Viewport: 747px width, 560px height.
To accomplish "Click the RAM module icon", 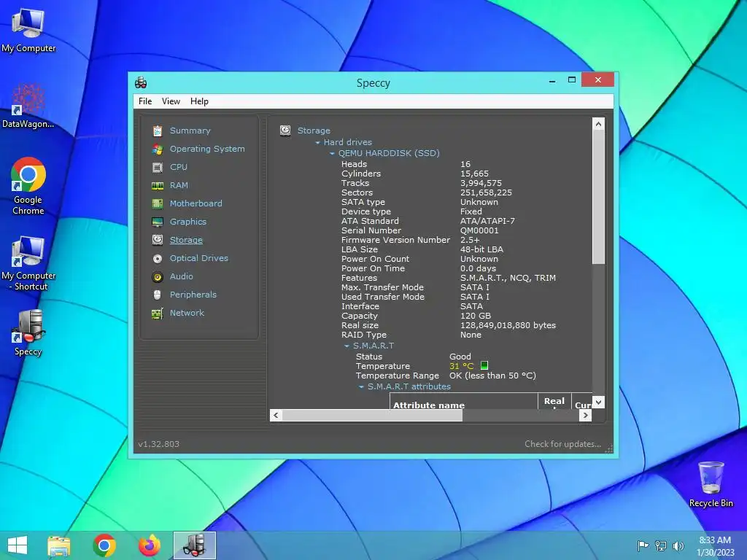I will pyautogui.click(x=158, y=185).
